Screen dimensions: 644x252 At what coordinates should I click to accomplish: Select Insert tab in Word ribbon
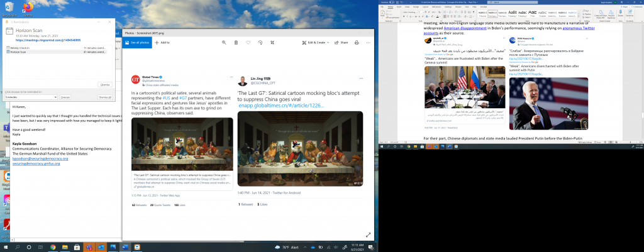click(x=399, y=7)
